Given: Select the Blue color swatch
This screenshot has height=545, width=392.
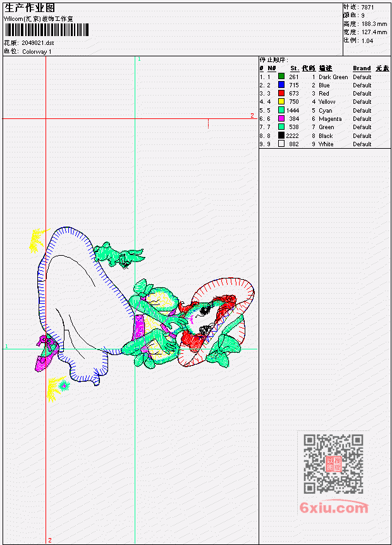Looking at the screenshot, I should click(x=281, y=85).
